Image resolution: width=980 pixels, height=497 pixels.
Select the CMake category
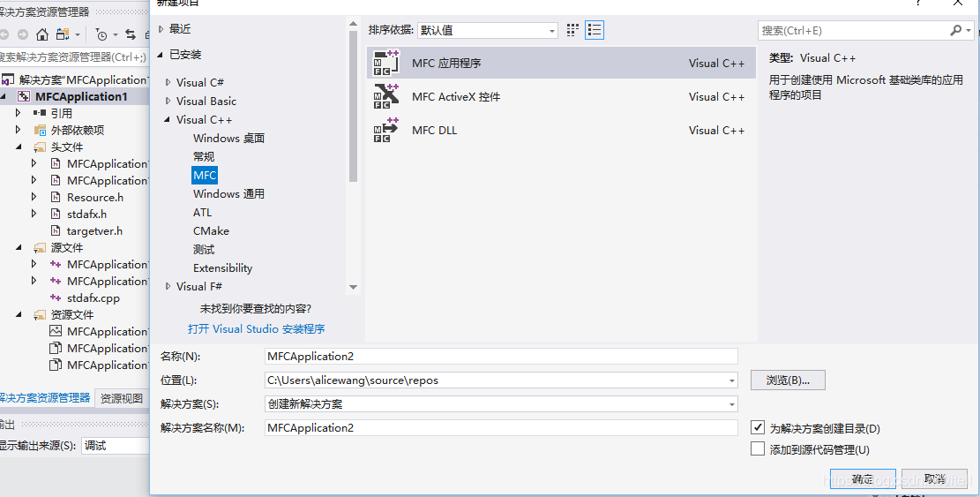211,230
